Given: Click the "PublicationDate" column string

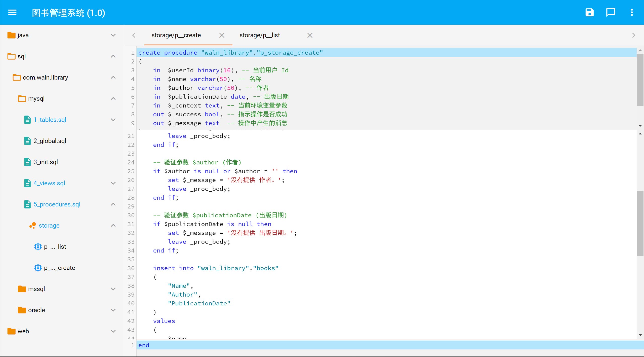Looking at the screenshot, I should click(x=199, y=303).
